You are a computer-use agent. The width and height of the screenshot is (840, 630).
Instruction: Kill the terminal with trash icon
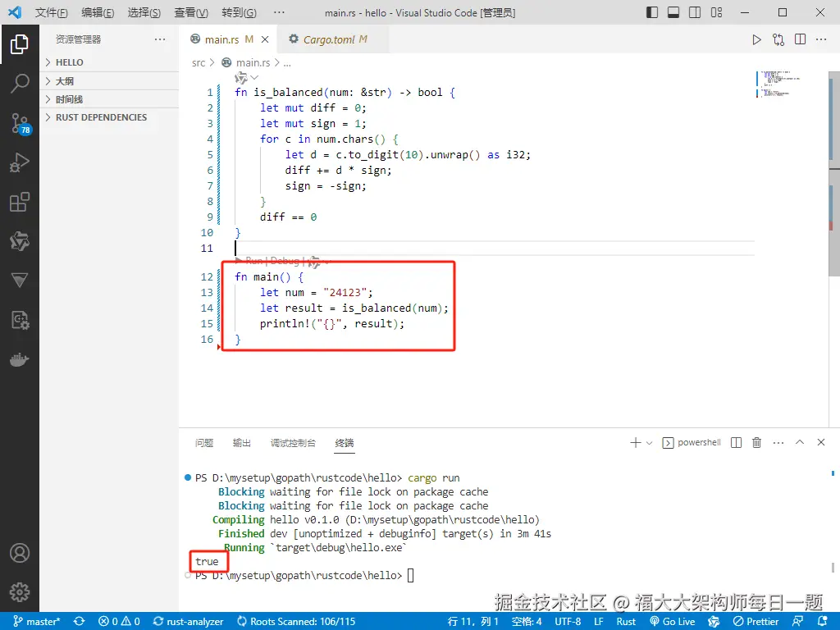tap(756, 442)
